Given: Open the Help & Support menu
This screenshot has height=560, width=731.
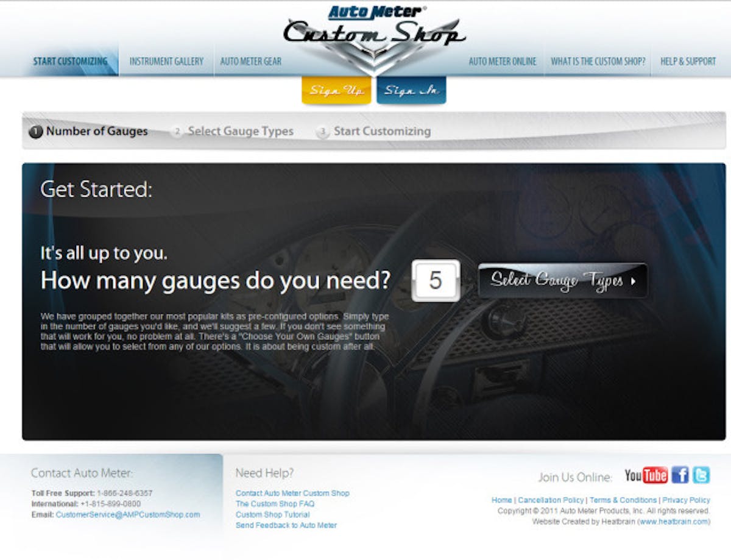Looking at the screenshot, I should 688,61.
